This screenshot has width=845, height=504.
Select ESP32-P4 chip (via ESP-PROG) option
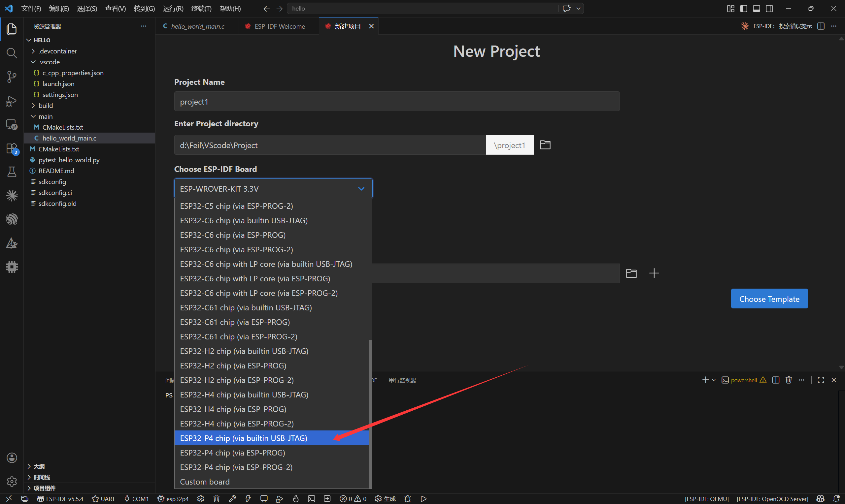pos(271,452)
